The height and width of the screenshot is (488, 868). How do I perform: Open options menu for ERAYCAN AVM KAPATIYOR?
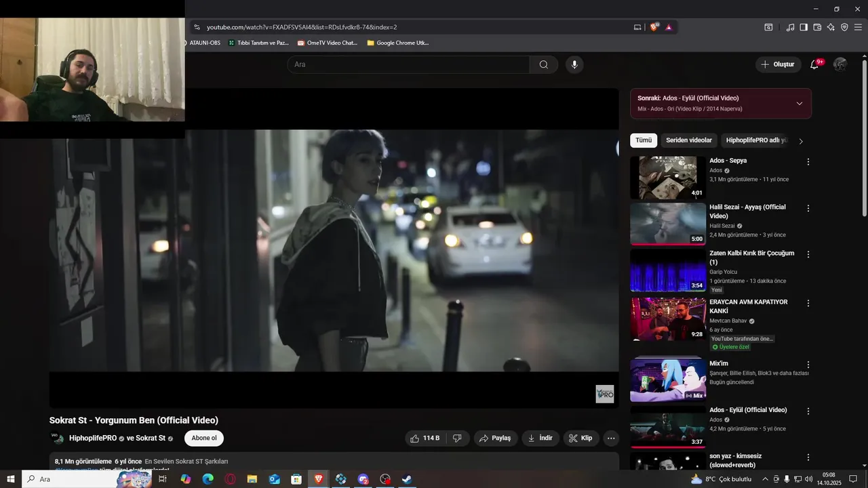coord(808,303)
